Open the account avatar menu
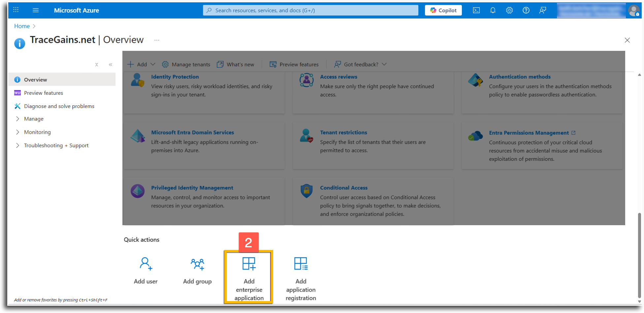This screenshot has width=644, height=313. [633, 11]
